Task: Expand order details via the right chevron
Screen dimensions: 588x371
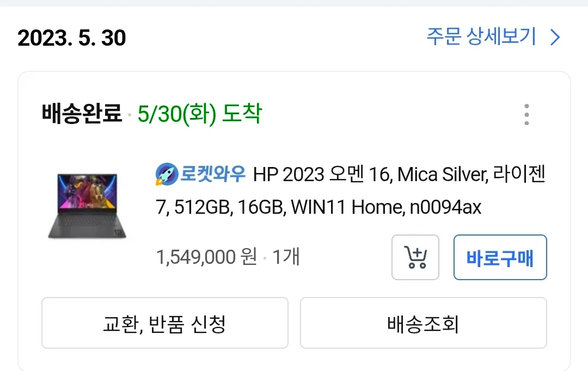Action: (x=554, y=38)
